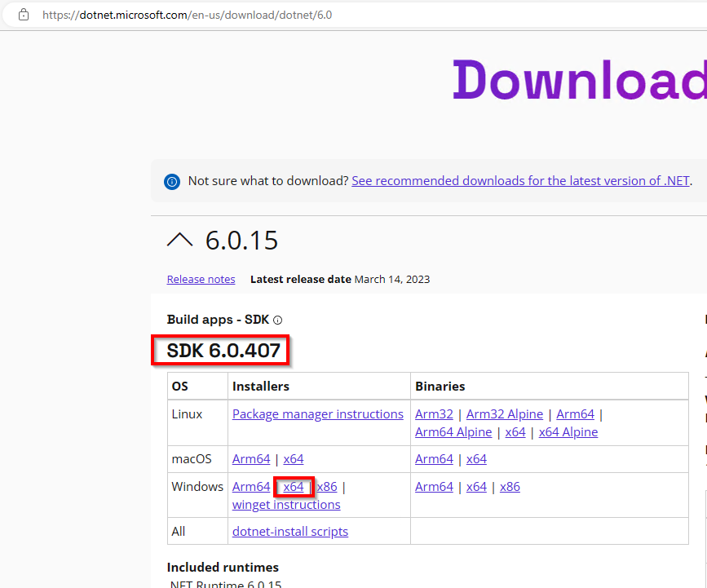Download macOS Arm64 binaries
This screenshot has height=588, width=707.
(x=434, y=459)
